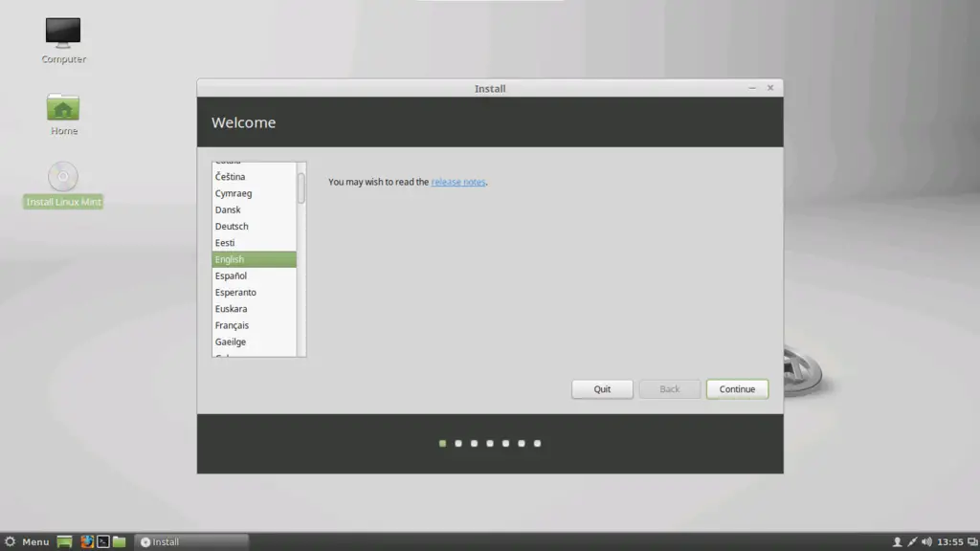Viewport: 980px width, 551px height.
Task: Open the Menu launcher in the panel
Action: 27,541
